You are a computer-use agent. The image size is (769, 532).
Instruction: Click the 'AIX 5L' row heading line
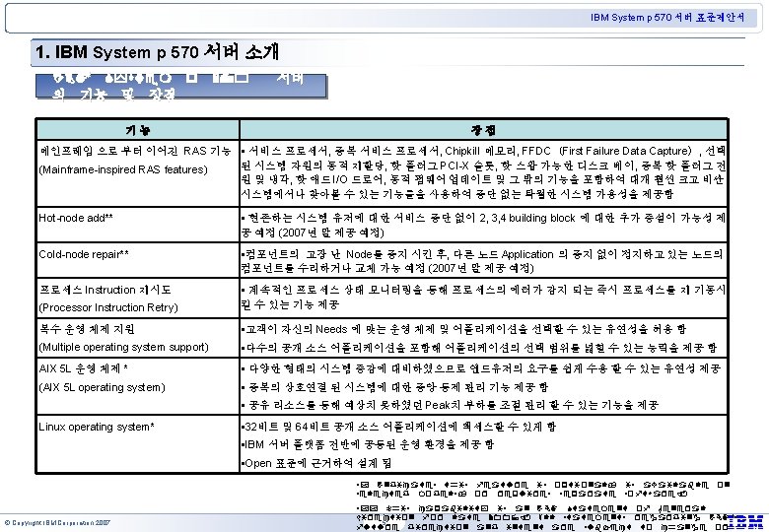[84, 368]
